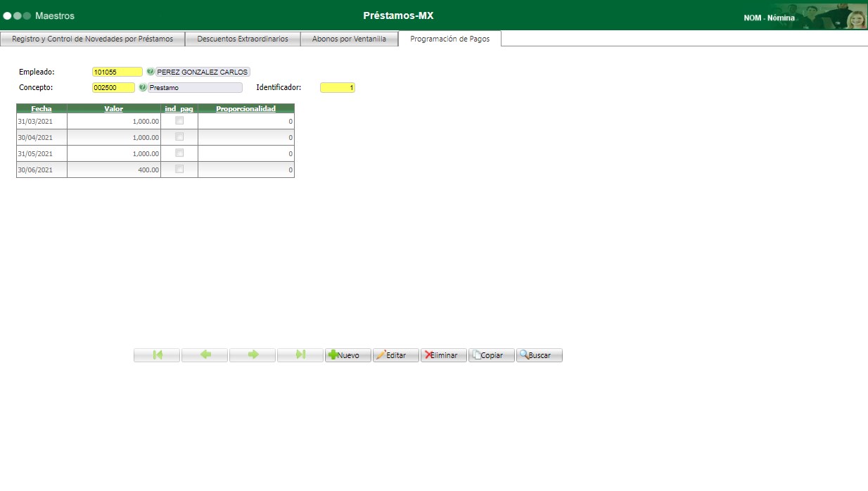Click the Prestamo concept description field
The width and height of the screenshot is (868, 491).
point(195,88)
